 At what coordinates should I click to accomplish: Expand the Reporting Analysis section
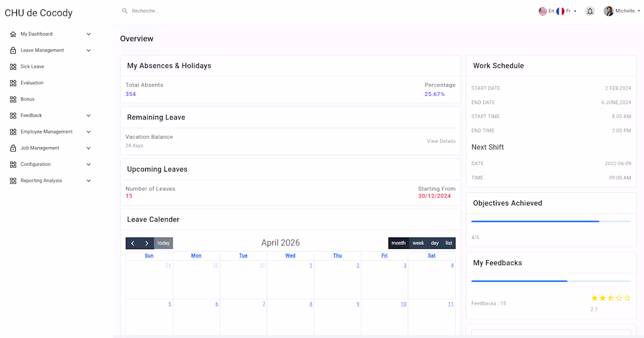[x=88, y=180]
